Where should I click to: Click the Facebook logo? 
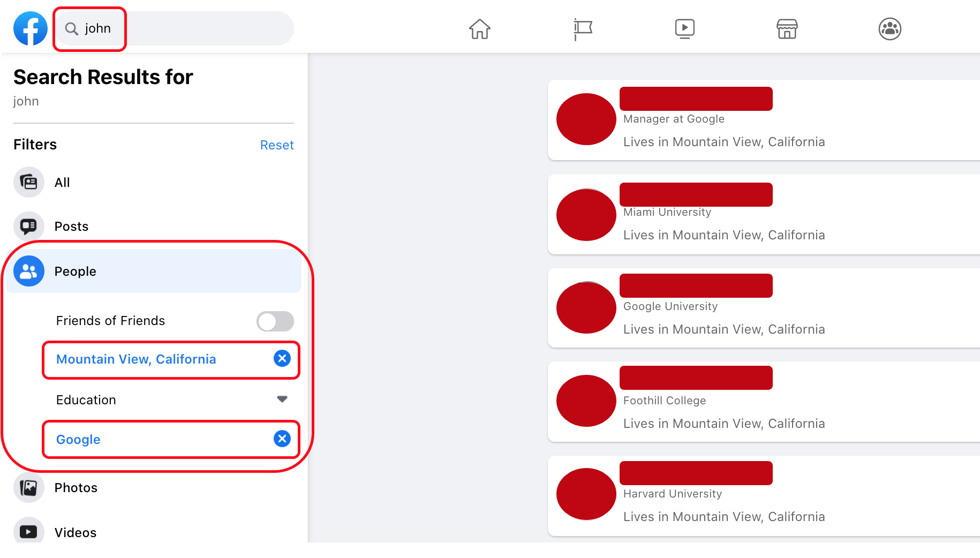pos(30,28)
